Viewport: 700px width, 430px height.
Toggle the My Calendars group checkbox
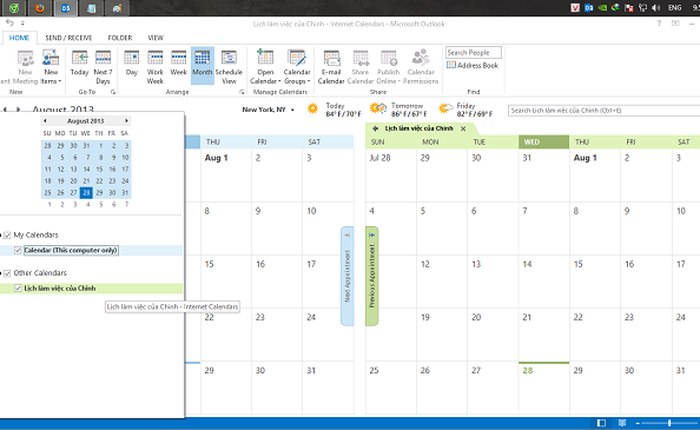(x=7, y=235)
